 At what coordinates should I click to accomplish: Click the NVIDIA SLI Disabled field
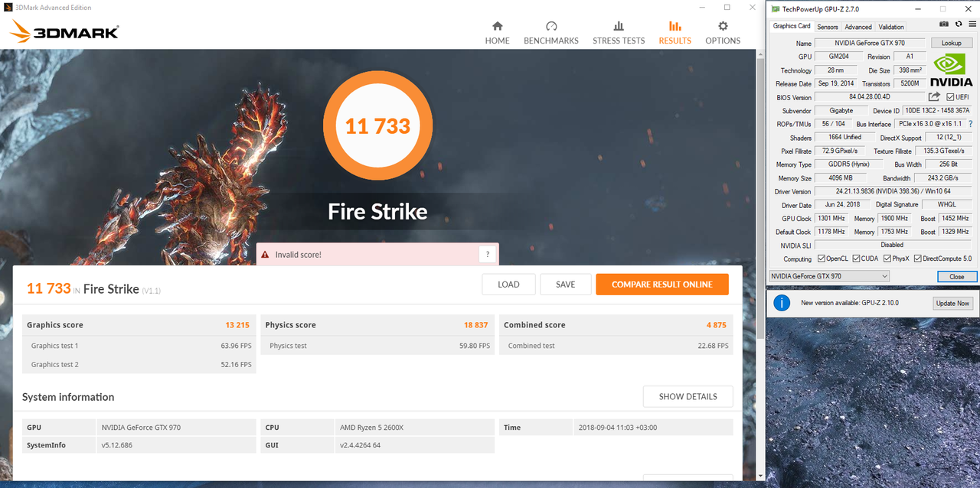tap(893, 245)
